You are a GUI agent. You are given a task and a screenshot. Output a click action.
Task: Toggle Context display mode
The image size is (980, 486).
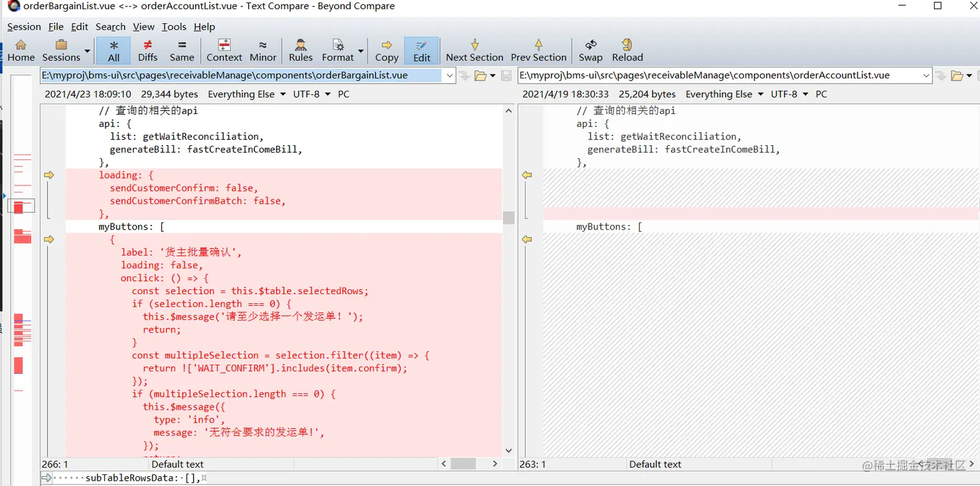pos(224,51)
